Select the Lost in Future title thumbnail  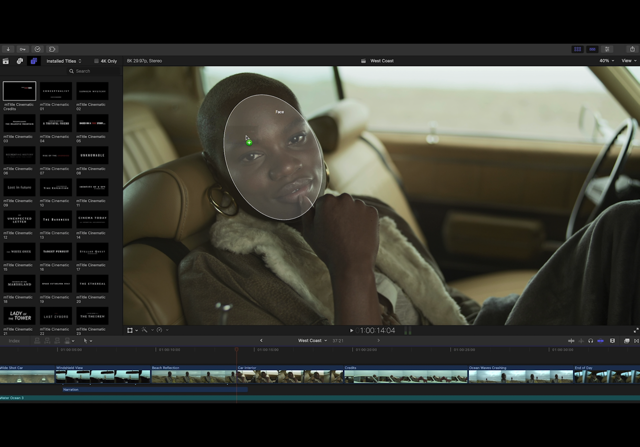point(20,187)
